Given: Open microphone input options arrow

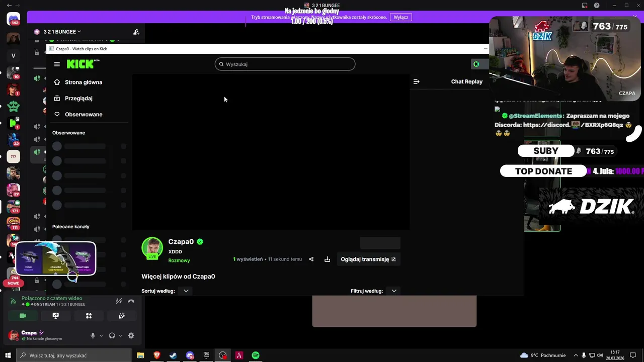Looking at the screenshot, I should 101,335.
